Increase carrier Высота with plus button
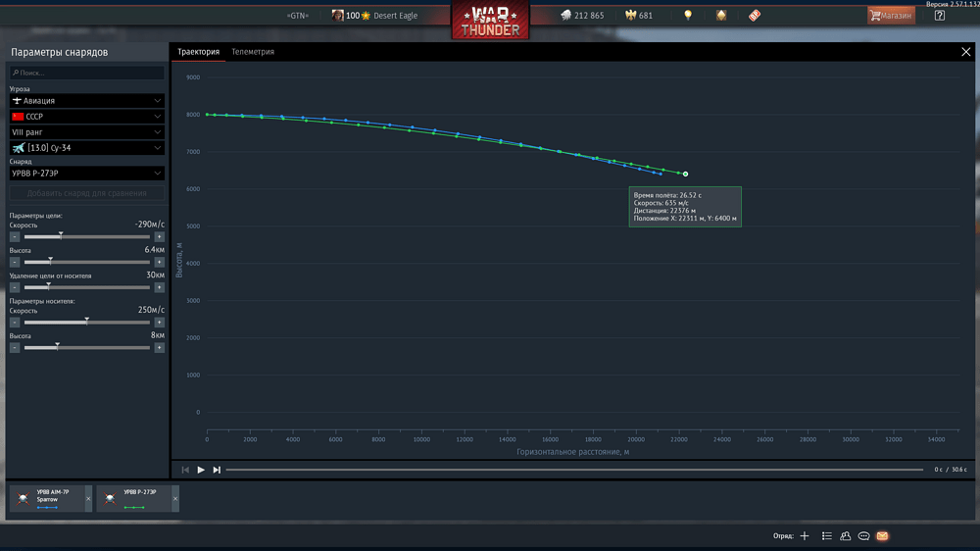 (160, 348)
